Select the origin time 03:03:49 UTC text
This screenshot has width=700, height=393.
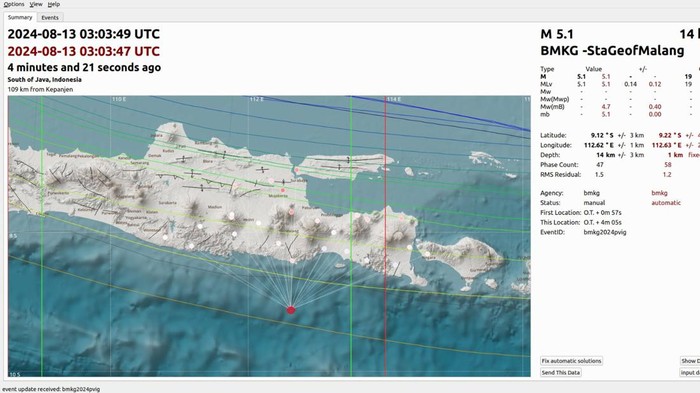(83, 34)
